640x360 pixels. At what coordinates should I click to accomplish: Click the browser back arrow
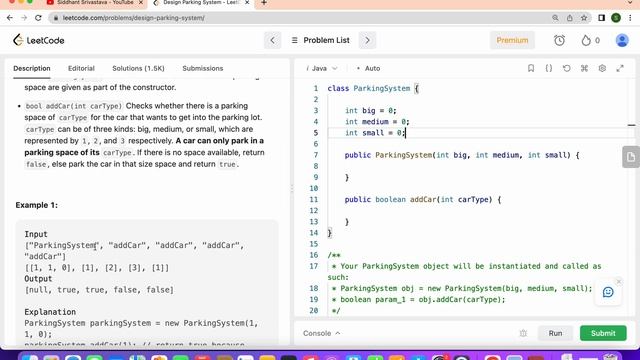coord(10,18)
